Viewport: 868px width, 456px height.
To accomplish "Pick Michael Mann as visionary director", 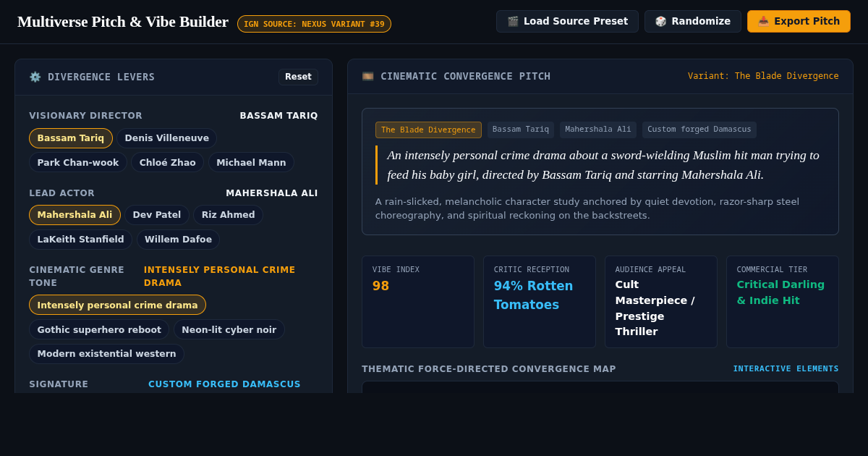I will click(251, 162).
